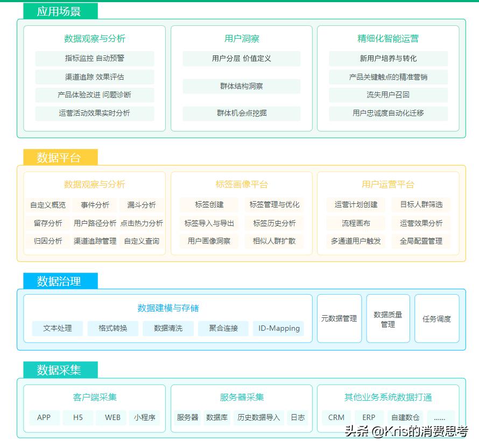Image resolution: width=479 pixels, height=448 pixels.
Task: Click ID-Mapping under 数据建模与存储
Action: coord(278,329)
